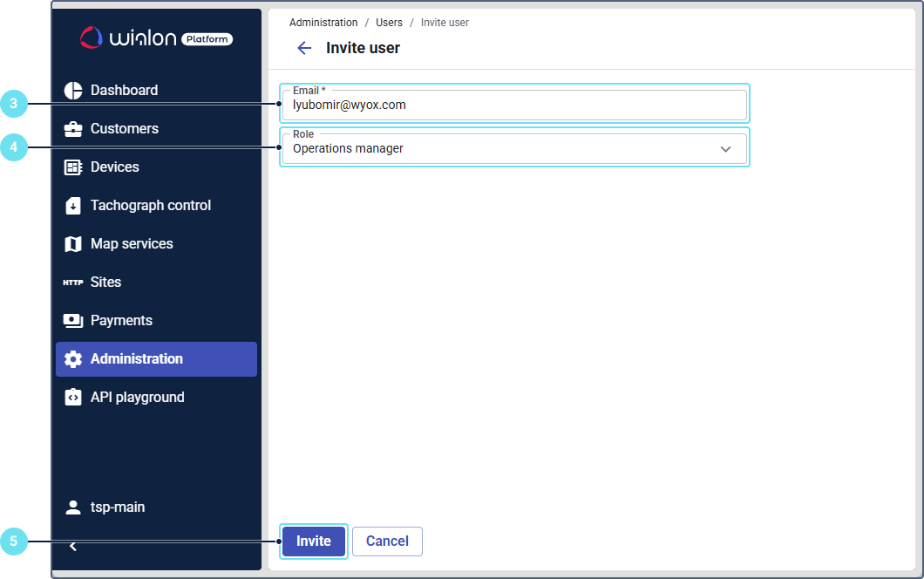Click the Tachograph control download icon
Image resolution: width=924 pixels, height=579 pixels.
coord(73,206)
